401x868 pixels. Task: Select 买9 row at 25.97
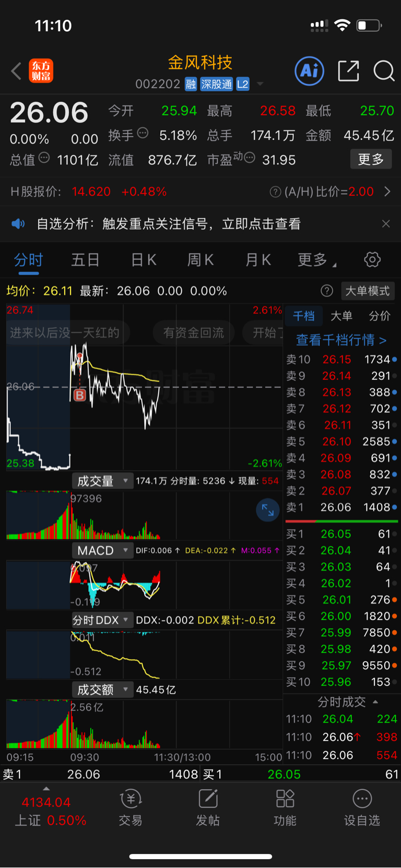click(341, 665)
